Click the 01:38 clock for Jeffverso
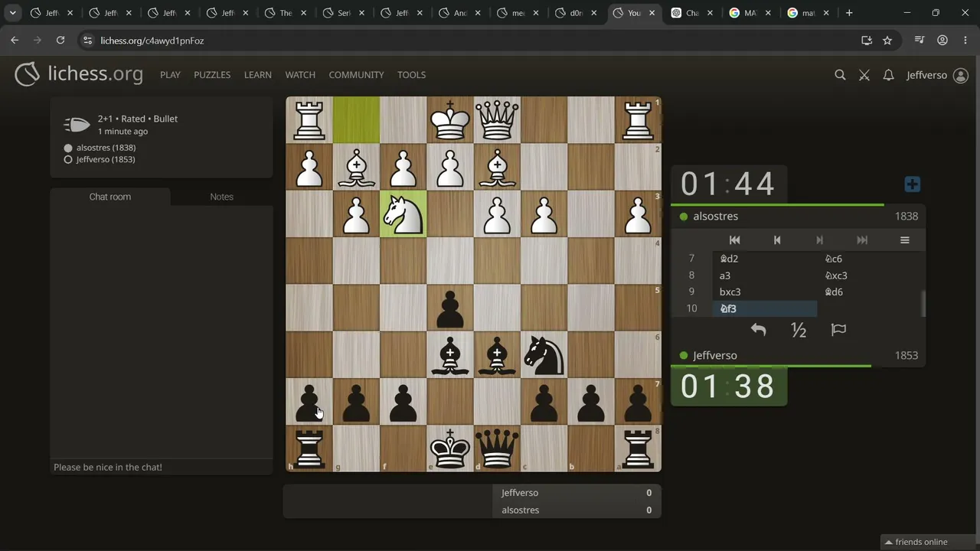 728,386
